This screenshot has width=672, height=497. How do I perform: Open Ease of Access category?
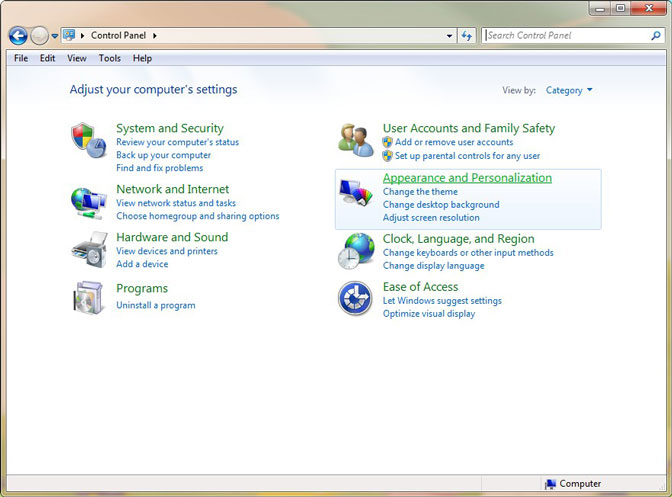click(x=420, y=287)
